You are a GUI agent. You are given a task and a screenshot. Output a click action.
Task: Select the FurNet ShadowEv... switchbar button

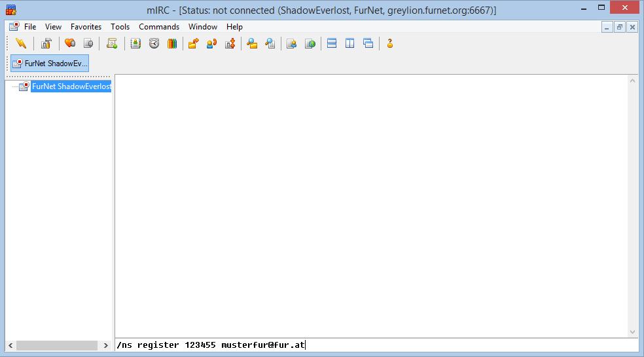click(x=50, y=64)
